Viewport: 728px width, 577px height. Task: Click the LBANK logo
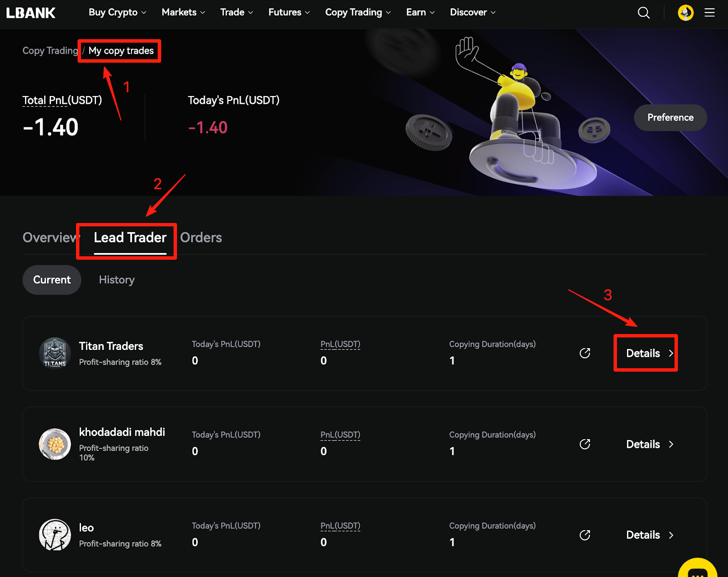(x=31, y=13)
